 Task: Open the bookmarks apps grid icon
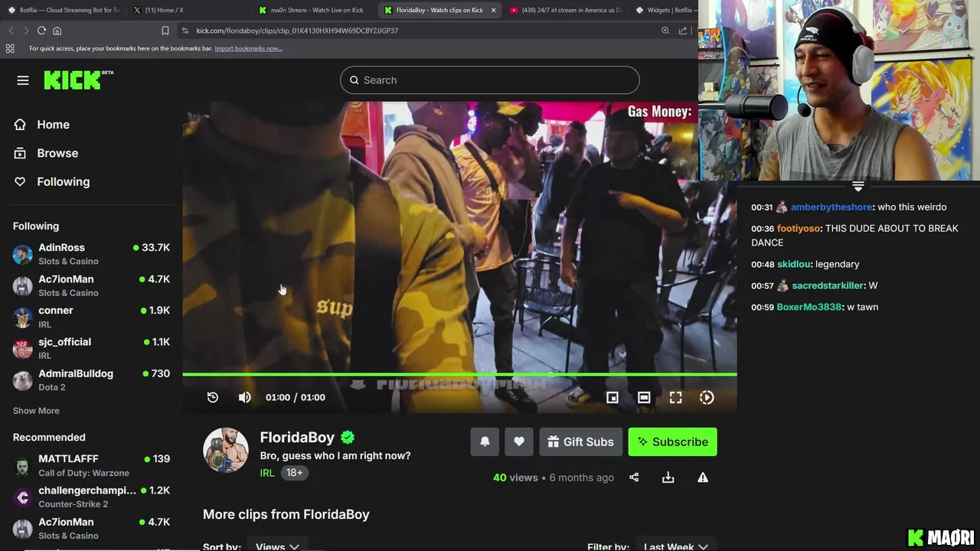[x=10, y=48]
